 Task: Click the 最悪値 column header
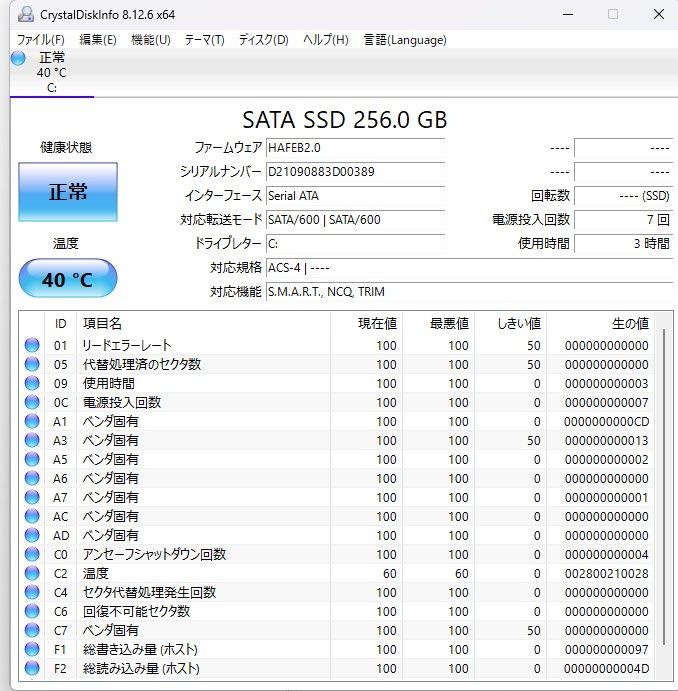coord(438,323)
